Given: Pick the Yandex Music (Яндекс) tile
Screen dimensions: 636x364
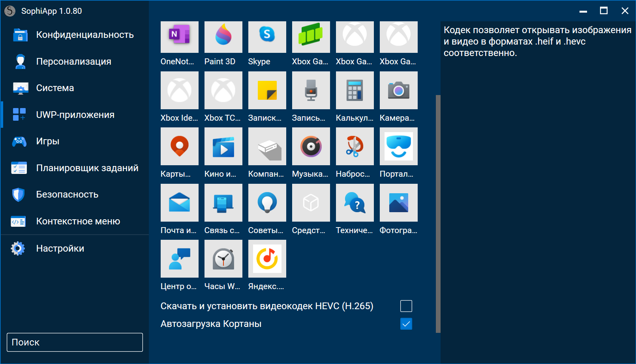Looking at the screenshot, I should click(267, 259).
